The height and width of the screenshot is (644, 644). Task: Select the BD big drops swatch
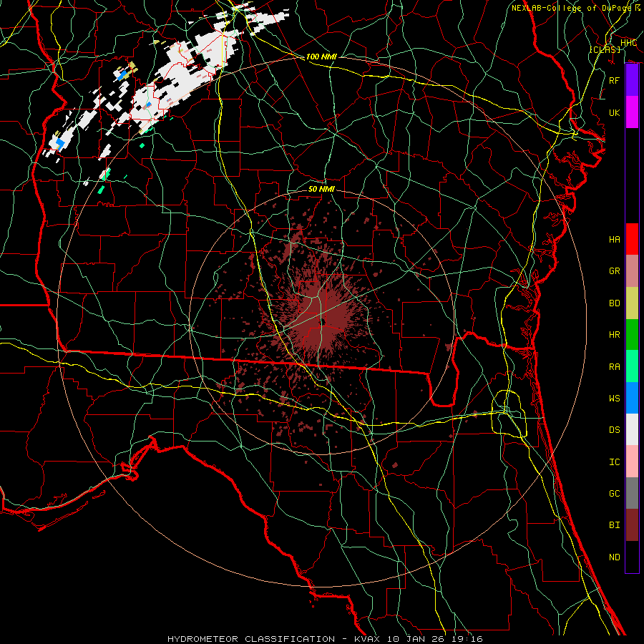[632, 303]
